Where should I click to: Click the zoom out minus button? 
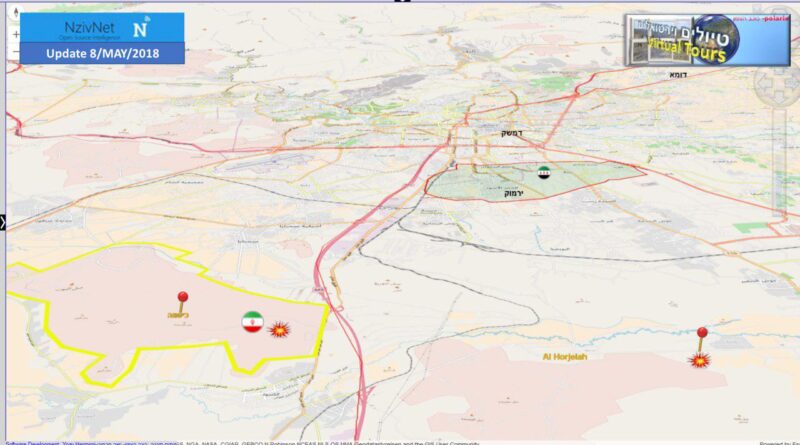click(x=15, y=52)
